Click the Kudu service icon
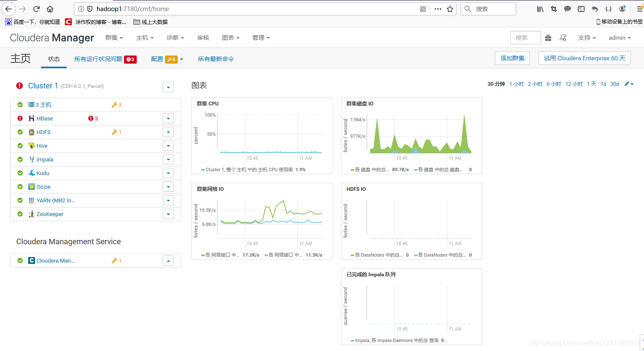644x351 pixels. (32, 173)
